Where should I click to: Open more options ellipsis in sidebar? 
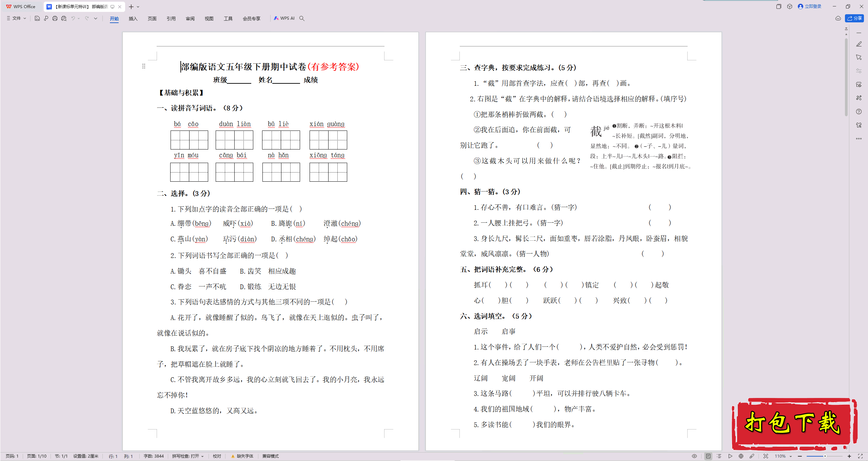[x=859, y=139]
